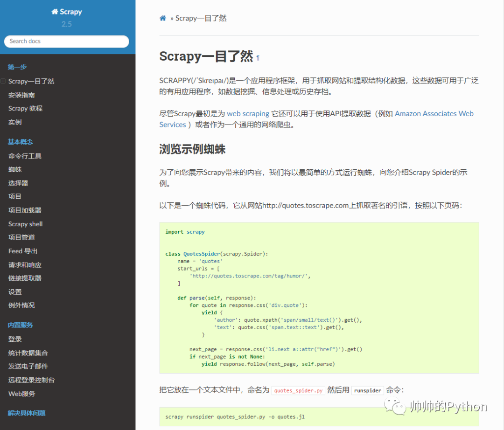Open the 请求和响应 sidebar page

click(25, 265)
